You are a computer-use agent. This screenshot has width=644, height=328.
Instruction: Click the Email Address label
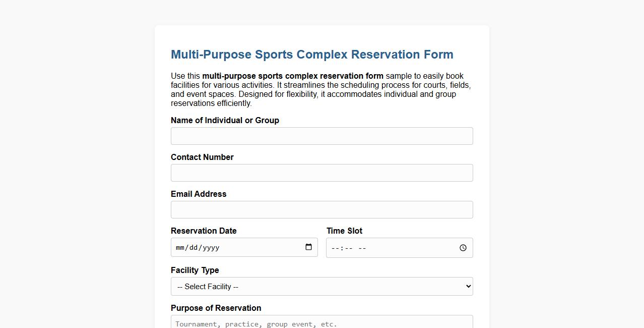coord(199,194)
